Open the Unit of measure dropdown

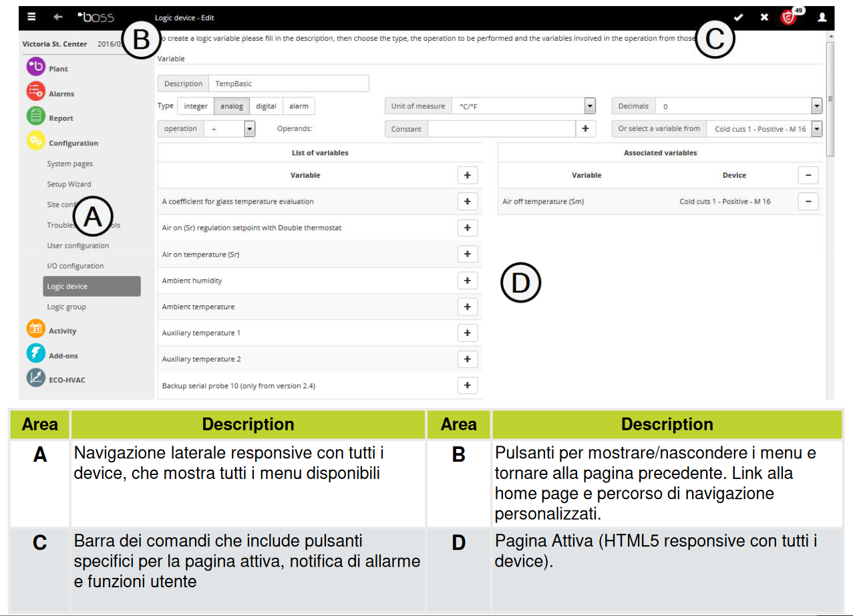pos(590,106)
